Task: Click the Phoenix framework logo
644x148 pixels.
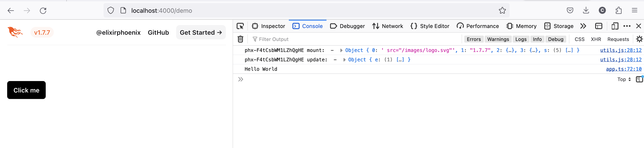Action: [15, 32]
